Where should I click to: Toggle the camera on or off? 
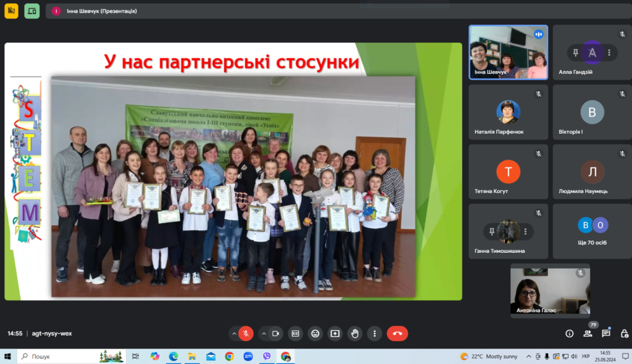coord(276,333)
